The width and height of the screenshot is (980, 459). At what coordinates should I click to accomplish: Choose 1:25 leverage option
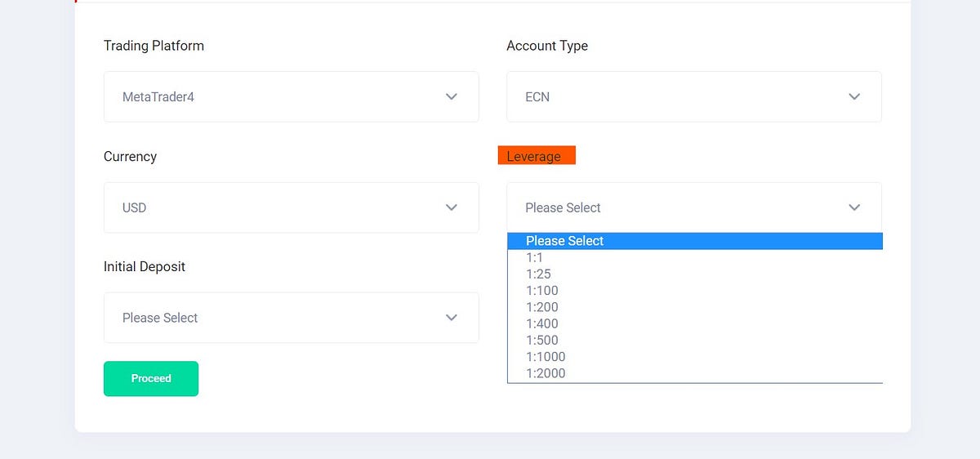695,274
